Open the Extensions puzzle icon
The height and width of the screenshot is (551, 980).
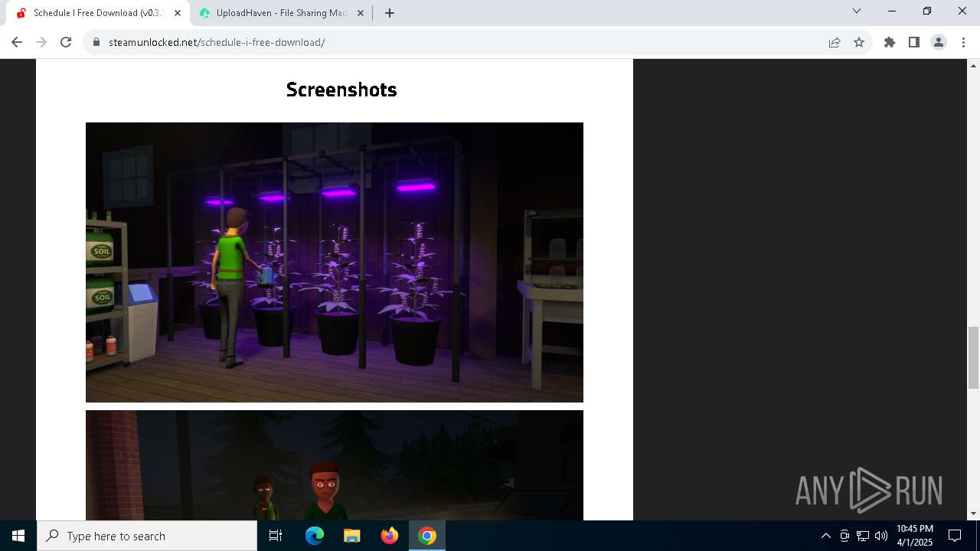point(890,42)
